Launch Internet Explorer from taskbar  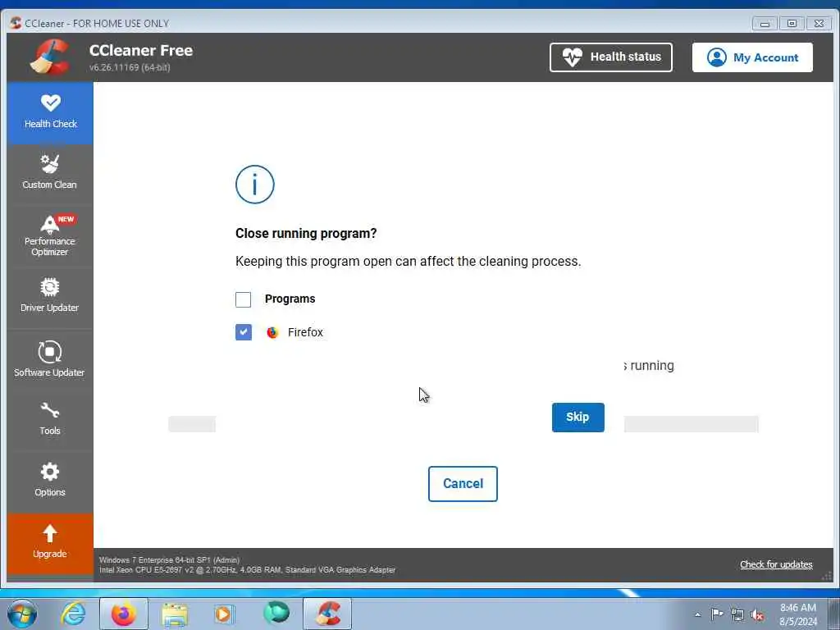(x=73, y=614)
